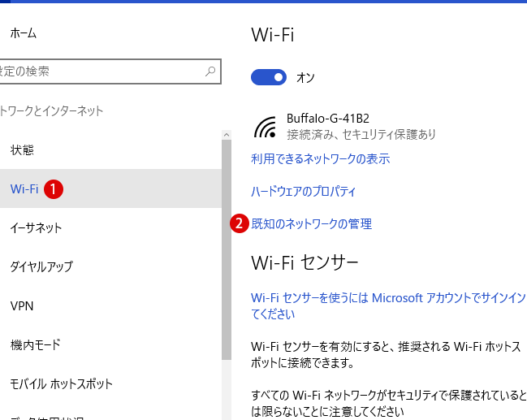The height and width of the screenshot is (420, 527).
Task: Click the scrollbar up arrow in the sidebar
Action: point(227,135)
